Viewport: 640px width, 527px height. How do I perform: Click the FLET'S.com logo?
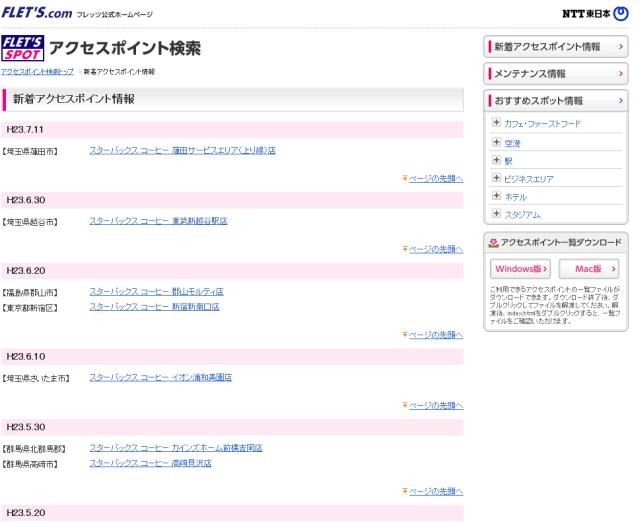[37, 12]
